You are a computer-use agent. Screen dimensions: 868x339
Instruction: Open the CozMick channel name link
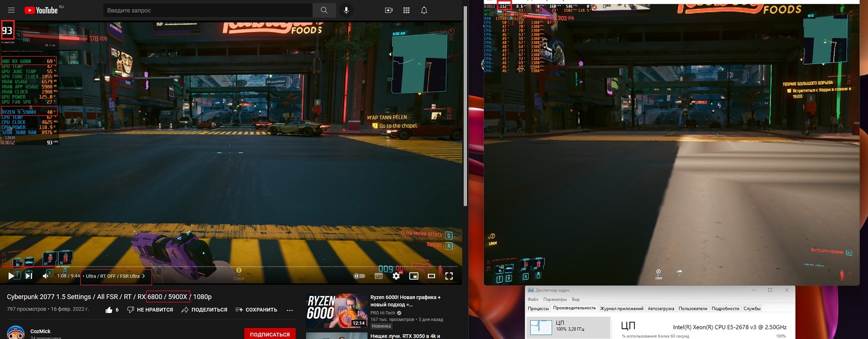pyautogui.click(x=41, y=331)
